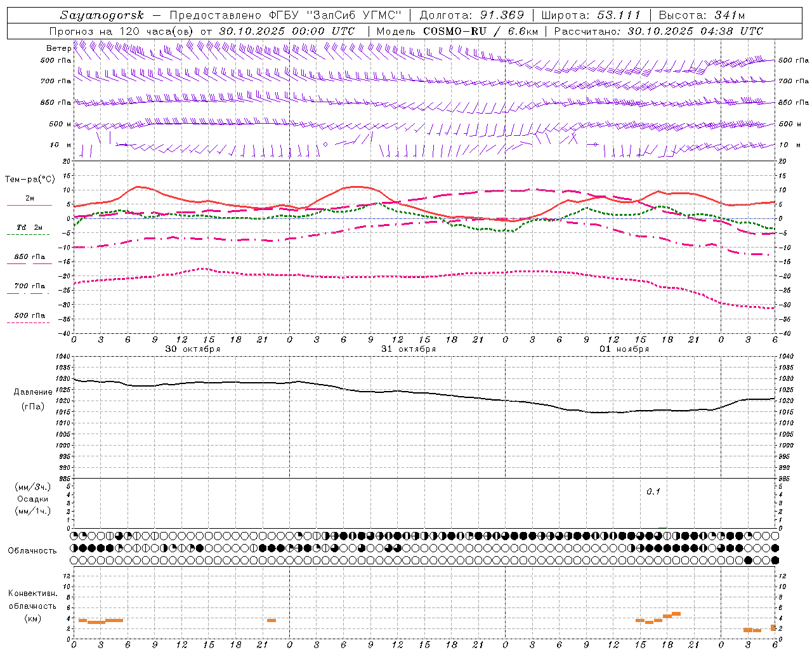Click the Sayanogorsk station title
812x650 pixels.
(102, 15)
